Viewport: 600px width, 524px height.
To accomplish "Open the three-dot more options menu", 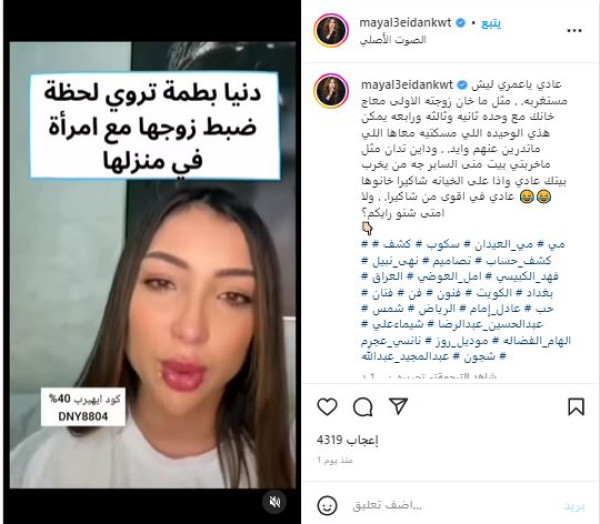I will pos(574,31).
